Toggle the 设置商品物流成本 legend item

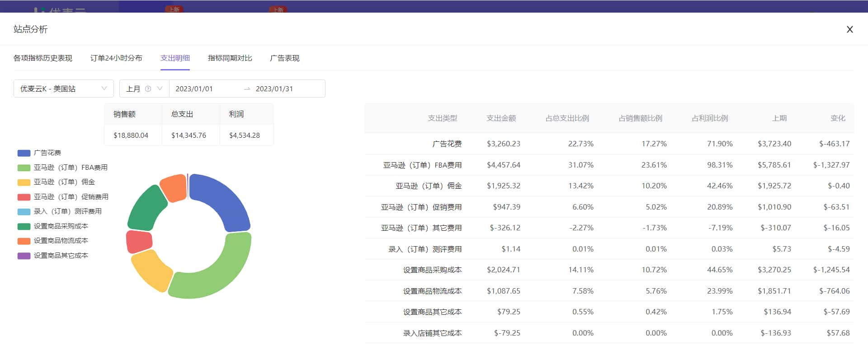[x=53, y=241]
